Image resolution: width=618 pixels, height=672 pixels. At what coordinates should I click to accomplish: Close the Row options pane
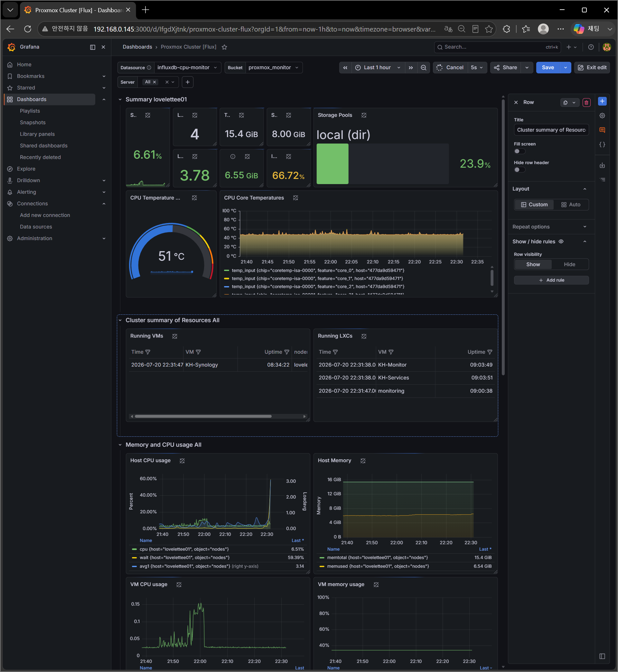pyautogui.click(x=516, y=102)
